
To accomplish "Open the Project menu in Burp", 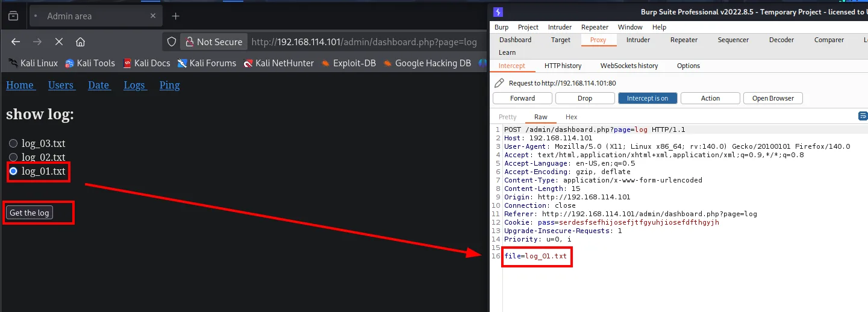I will pyautogui.click(x=528, y=27).
